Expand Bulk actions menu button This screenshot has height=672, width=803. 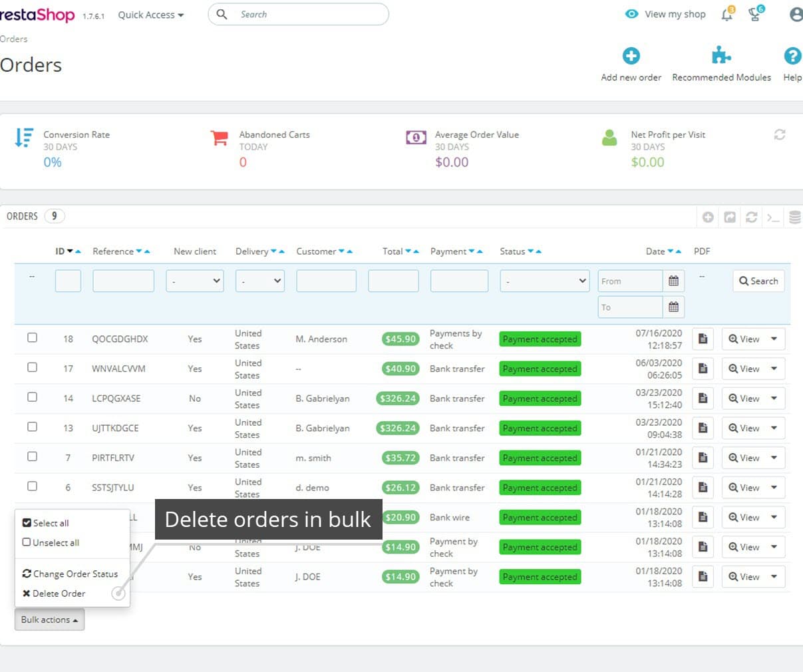click(x=49, y=619)
